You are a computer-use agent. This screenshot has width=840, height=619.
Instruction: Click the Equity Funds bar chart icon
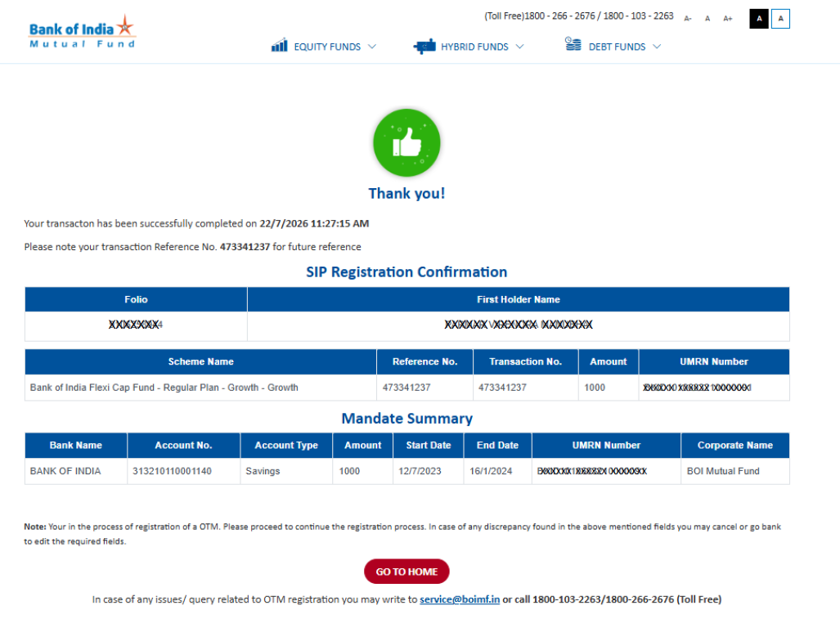(x=279, y=45)
